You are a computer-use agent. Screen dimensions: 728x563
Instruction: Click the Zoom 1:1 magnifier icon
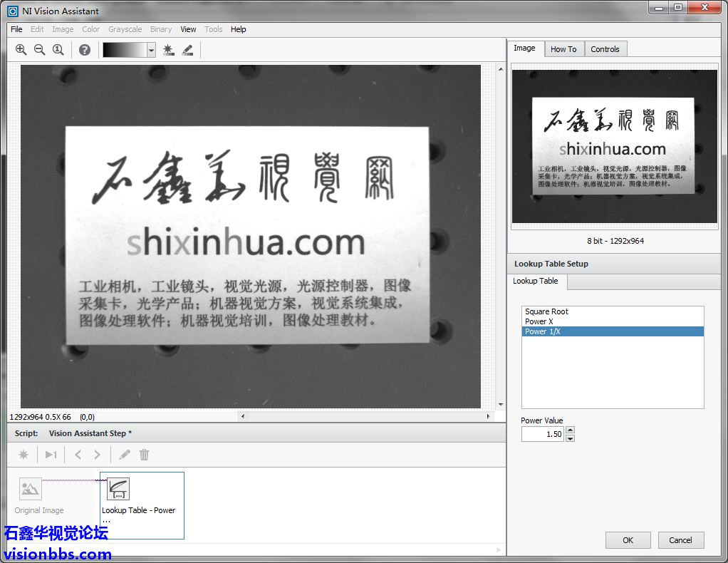click(58, 49)
